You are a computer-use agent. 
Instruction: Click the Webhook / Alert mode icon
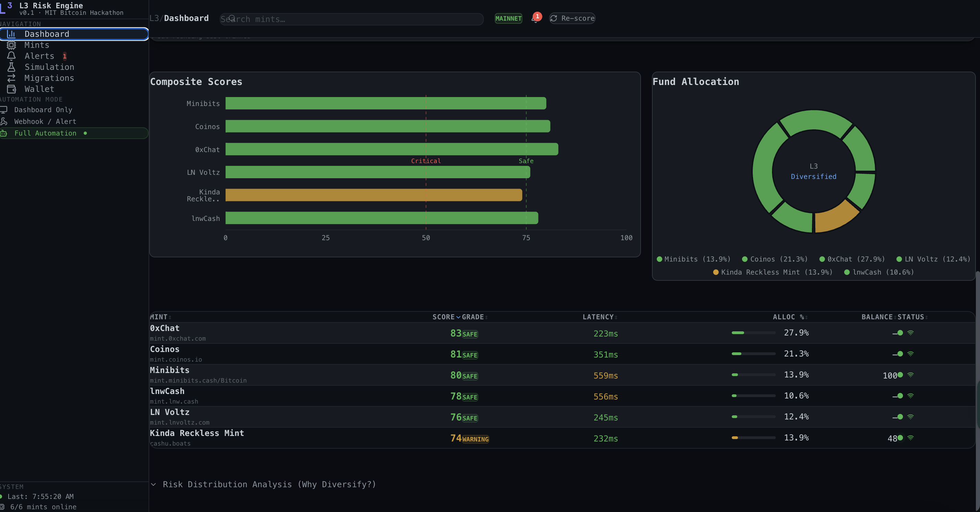[x=4, y=121]
